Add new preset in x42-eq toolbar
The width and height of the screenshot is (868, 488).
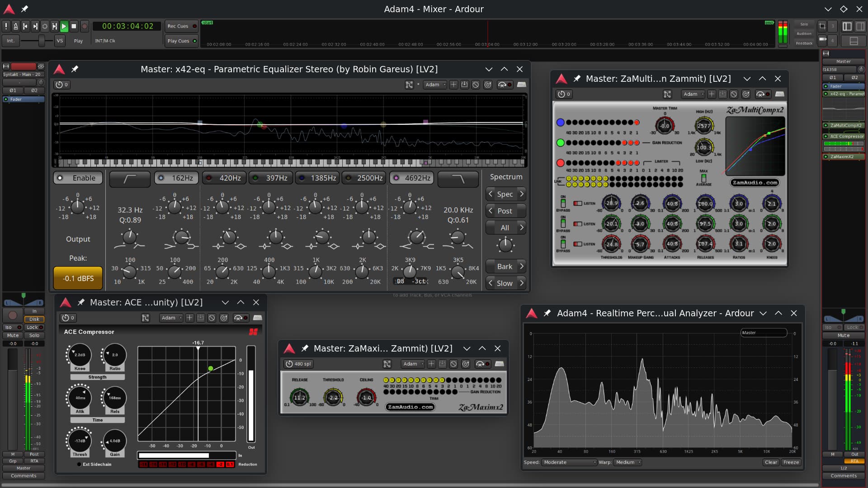pyautogui.click(x=453, y=84)
